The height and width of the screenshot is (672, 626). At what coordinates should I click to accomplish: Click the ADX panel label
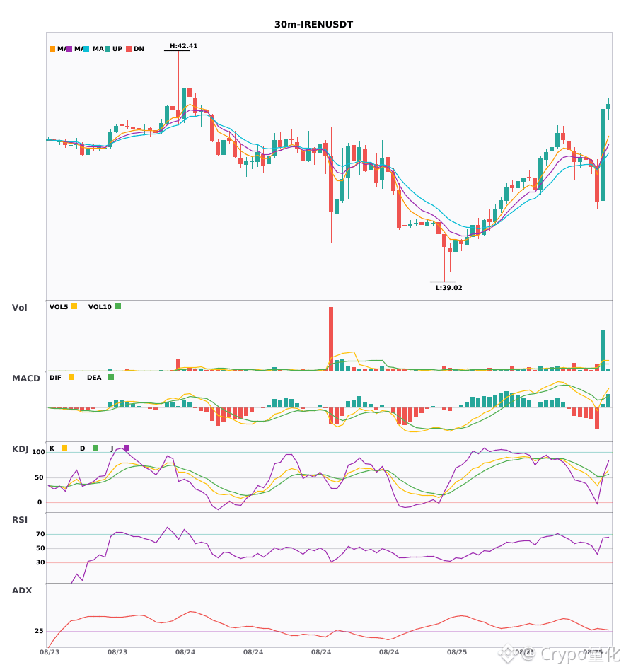click(22, 591)
